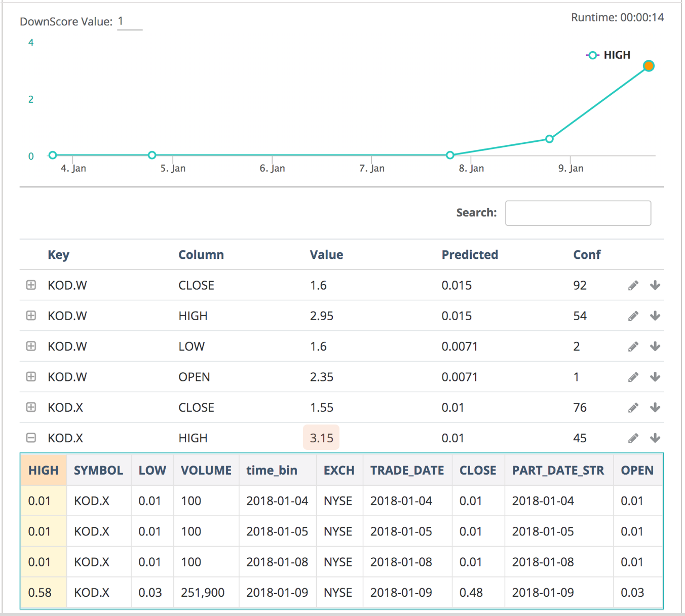Click the orange endpoint marker on the chart

pos(649,66)
